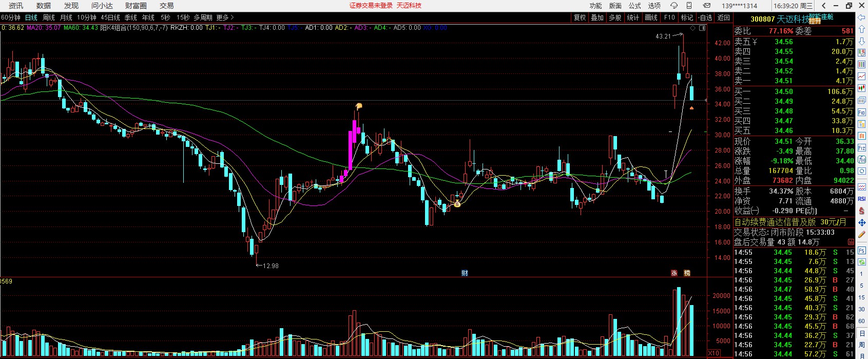Click the 返回 back button

pos(724,17)
